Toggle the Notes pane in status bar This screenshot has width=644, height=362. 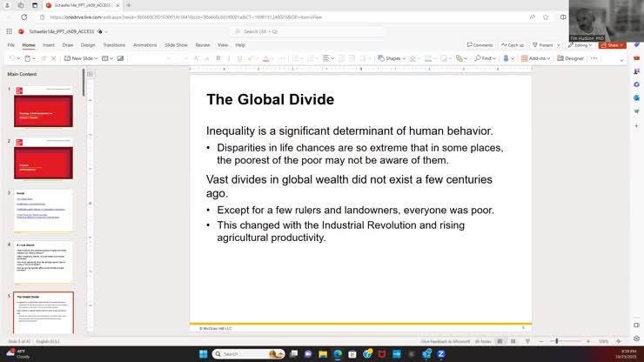(483, 341)
